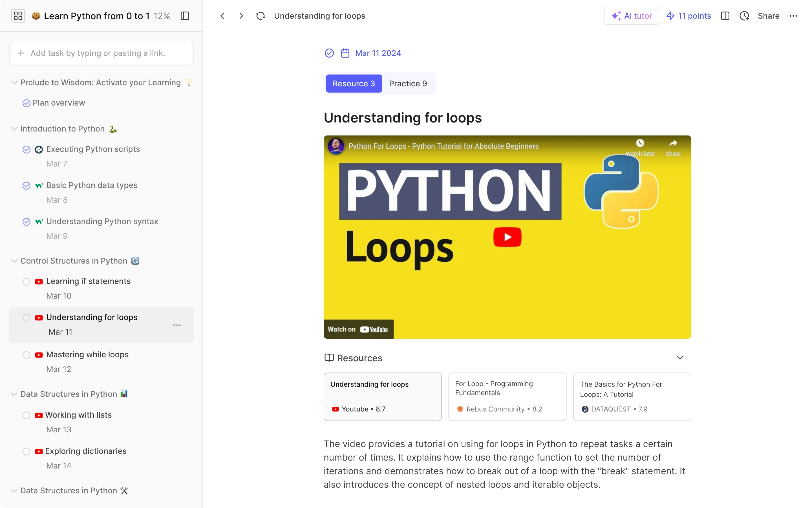The width and height of the screenshot is (812, 508).
Task: Uncheck Plan overview completed circle
Action: (27, 103)
